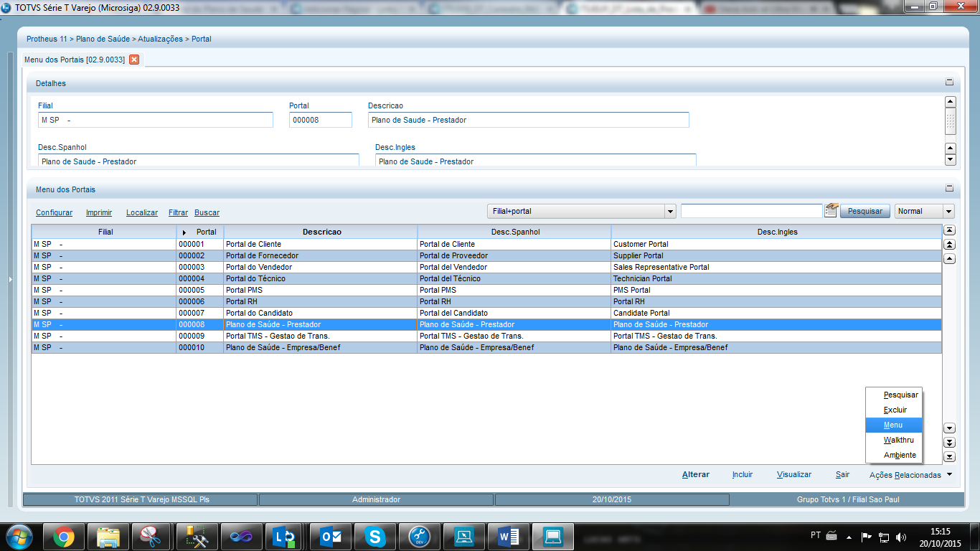Open Action Center flag in system tray
The width and height of the screenshot is (980, 551).
point(867,537)
